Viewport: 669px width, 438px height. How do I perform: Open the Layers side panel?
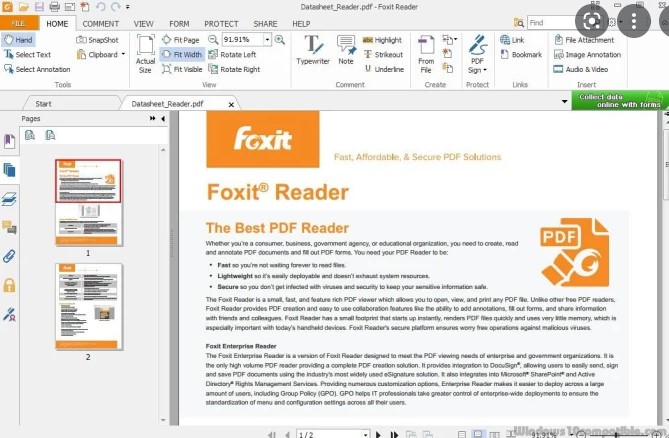[9, 199]
